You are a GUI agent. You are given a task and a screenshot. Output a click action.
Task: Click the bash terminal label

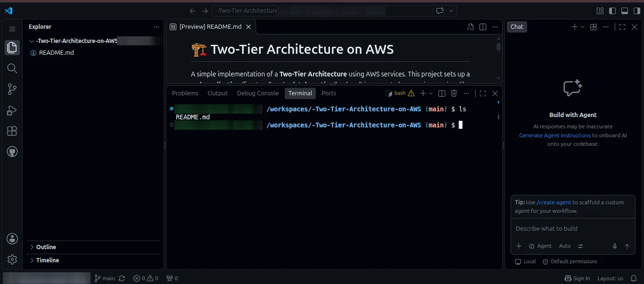400,93
